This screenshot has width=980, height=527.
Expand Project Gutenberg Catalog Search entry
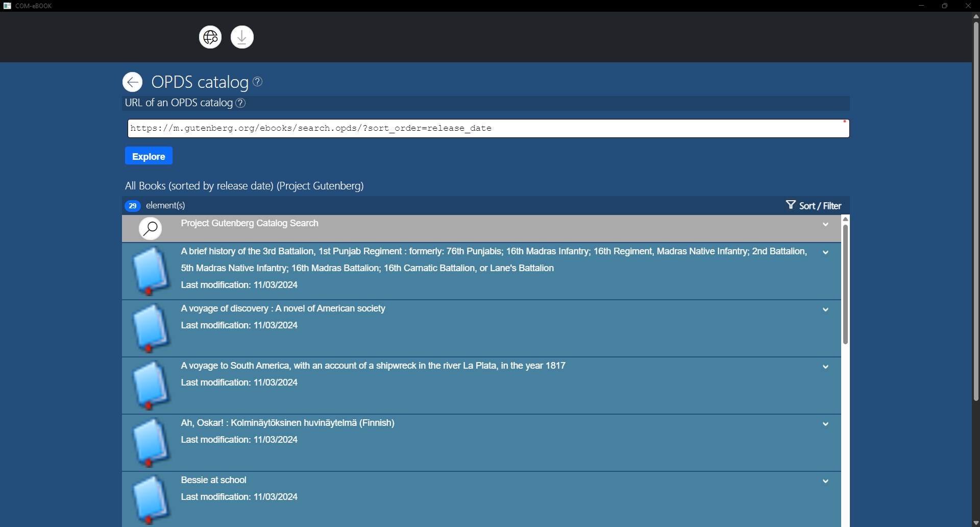pos(825,225)
